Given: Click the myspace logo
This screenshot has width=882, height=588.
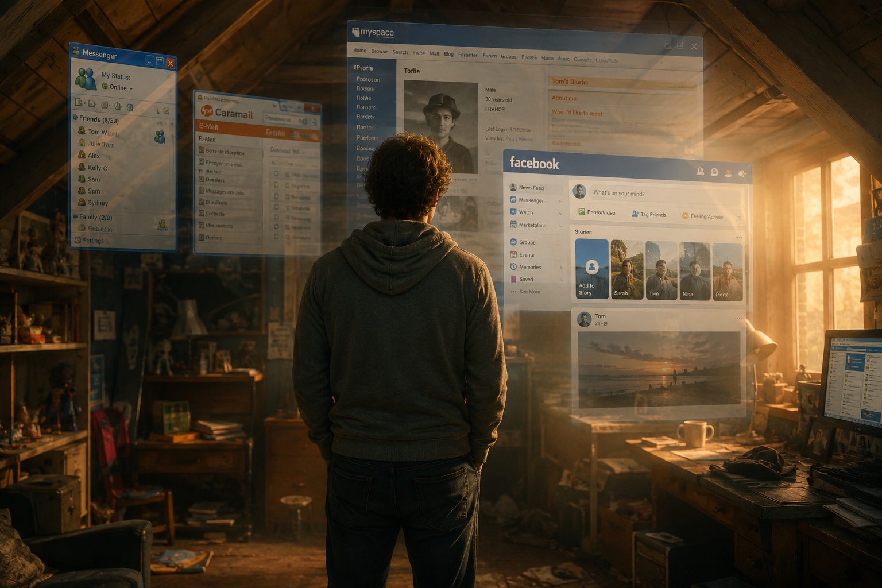Looking at the screenshot, I should (x=373, y=32).
